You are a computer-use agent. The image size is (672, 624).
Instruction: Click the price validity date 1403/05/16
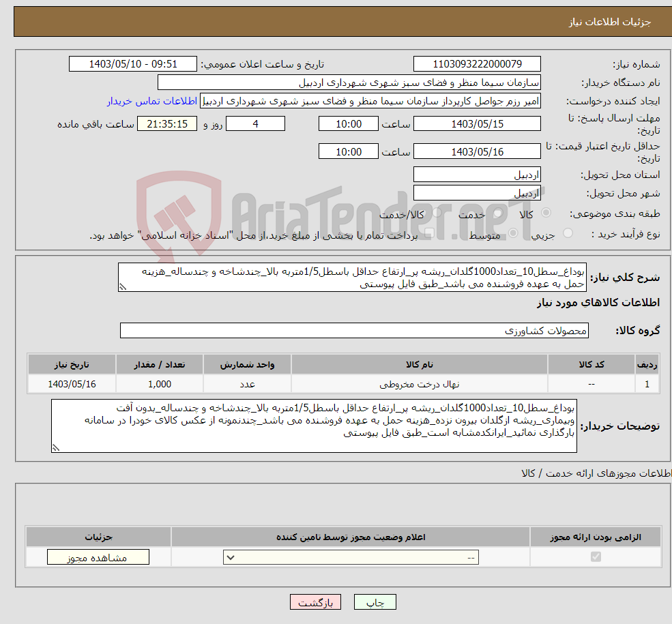tap(477, 151)
